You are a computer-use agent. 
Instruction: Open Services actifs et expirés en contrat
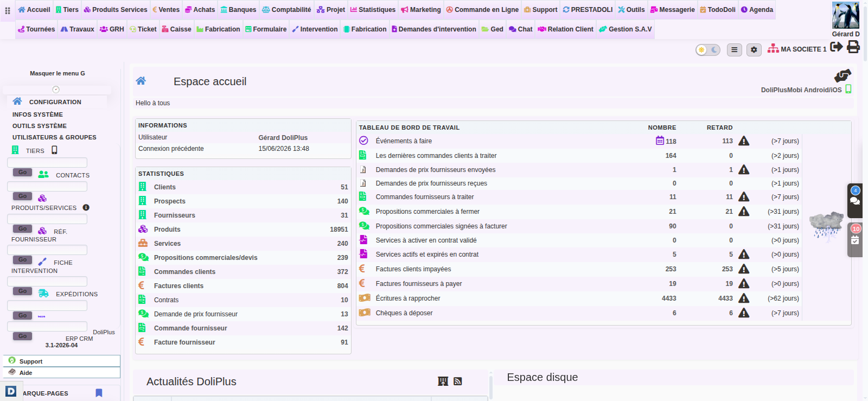(x=427, y=254)
